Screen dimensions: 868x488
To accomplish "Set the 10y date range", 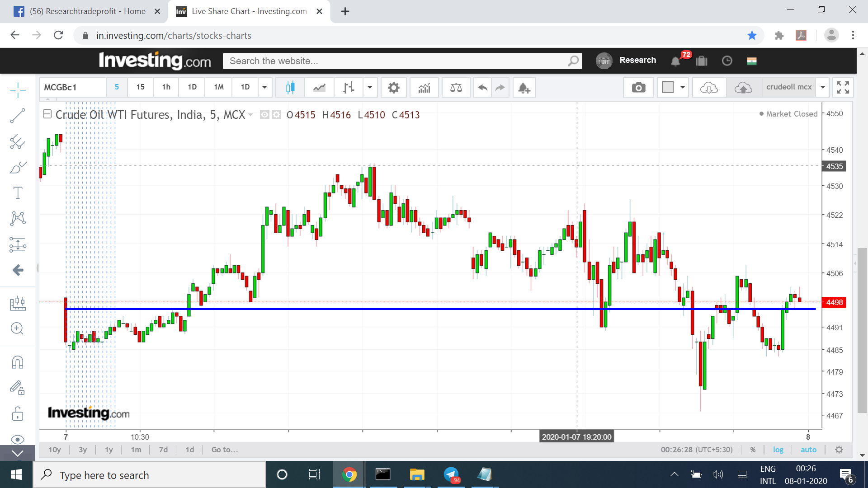I will [x=55, y=450].
